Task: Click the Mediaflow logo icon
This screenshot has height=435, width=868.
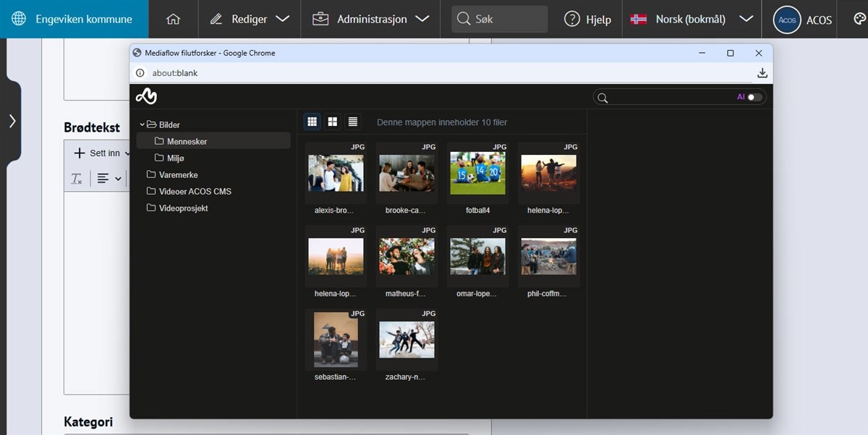Action: tap(146, 96)
